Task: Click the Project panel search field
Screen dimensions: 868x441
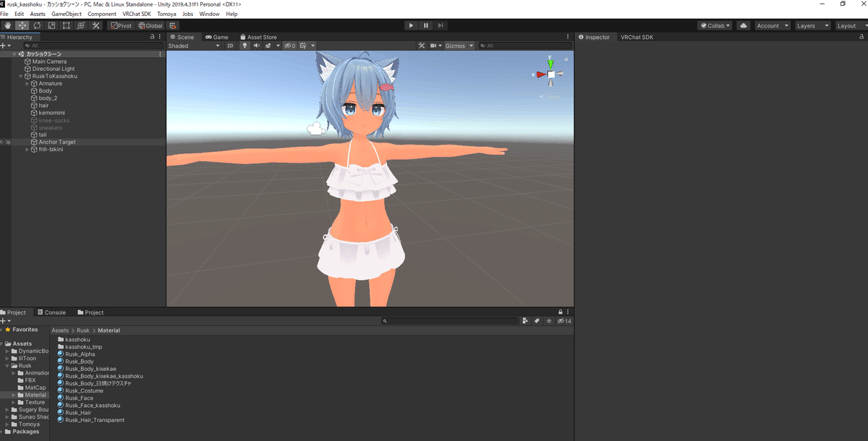Action: point(451,321)
